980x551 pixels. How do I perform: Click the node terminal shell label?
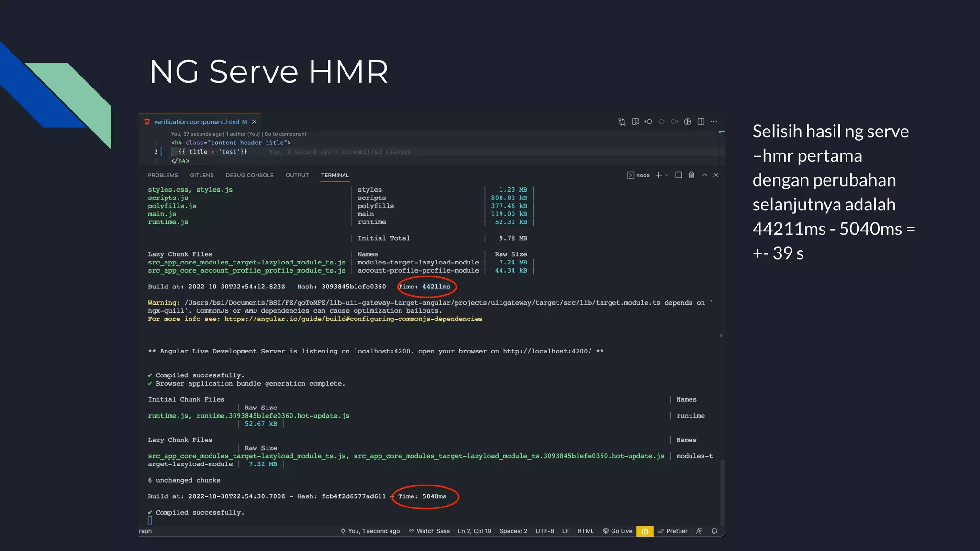[x=643, y=176]
